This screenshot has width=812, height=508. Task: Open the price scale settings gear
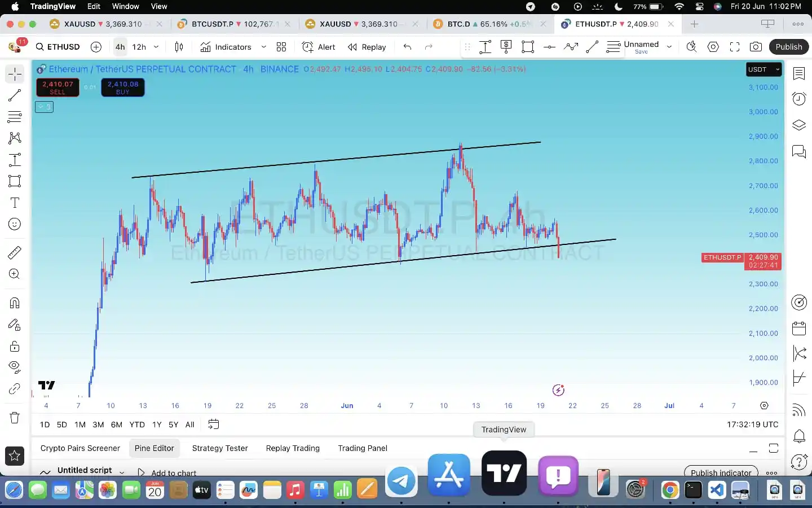tap(764, 405)
